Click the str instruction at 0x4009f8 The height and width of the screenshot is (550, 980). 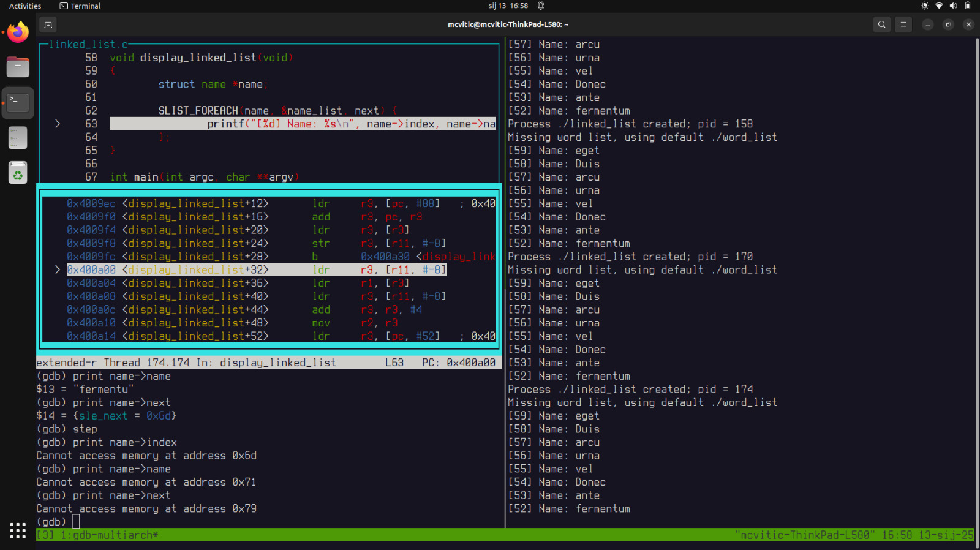257,243
